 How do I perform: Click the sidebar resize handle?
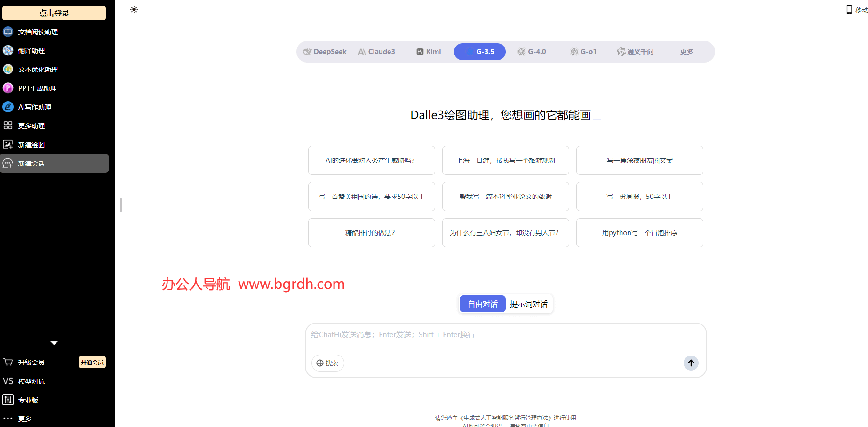coord(121,205)
